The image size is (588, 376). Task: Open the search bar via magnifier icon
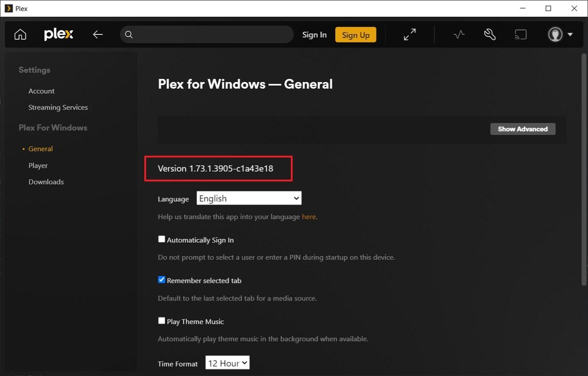(129, 34)
